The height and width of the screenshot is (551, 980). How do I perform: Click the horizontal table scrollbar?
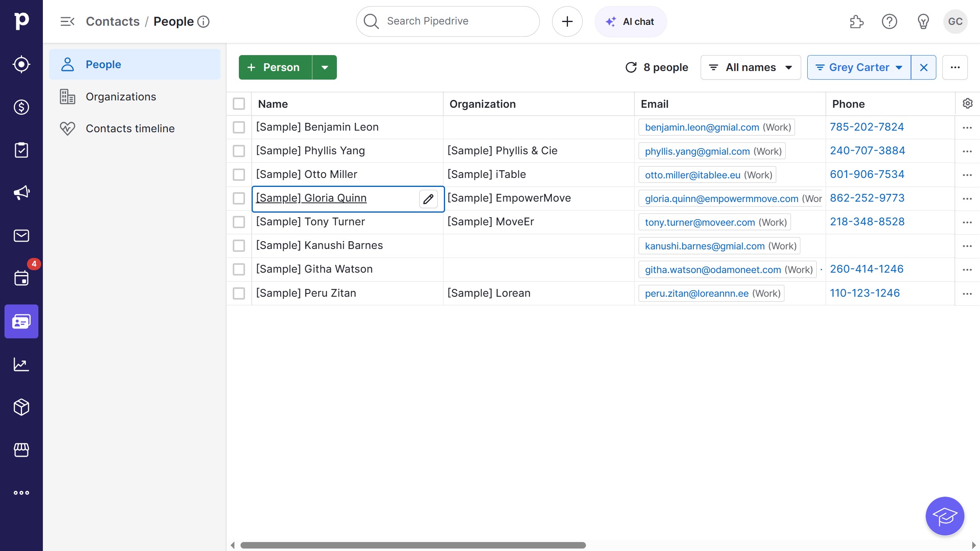(x=413, y=545)
